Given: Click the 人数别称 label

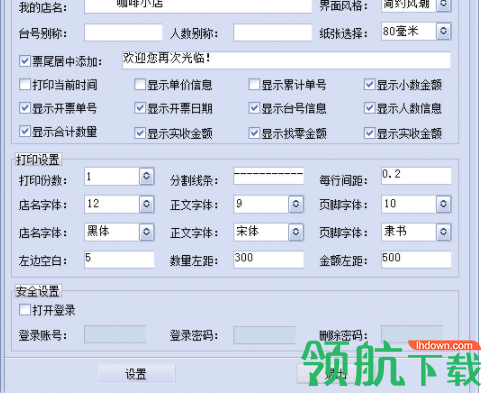Looking at the screenshot, I should pos(194,33).
